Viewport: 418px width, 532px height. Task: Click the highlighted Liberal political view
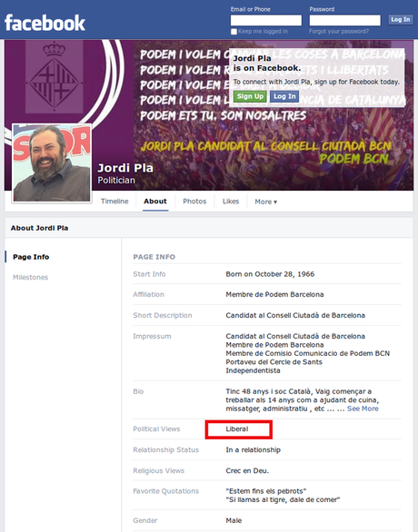237,429
